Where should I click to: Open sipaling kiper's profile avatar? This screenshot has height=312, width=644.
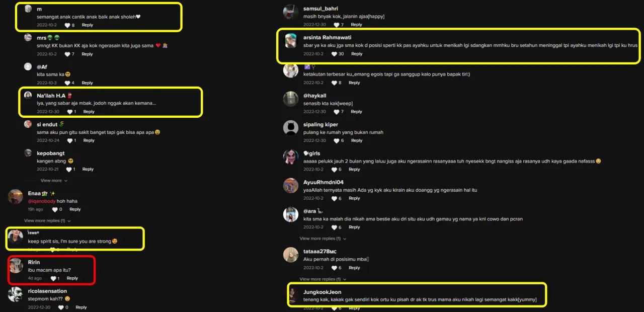[291, 128]
